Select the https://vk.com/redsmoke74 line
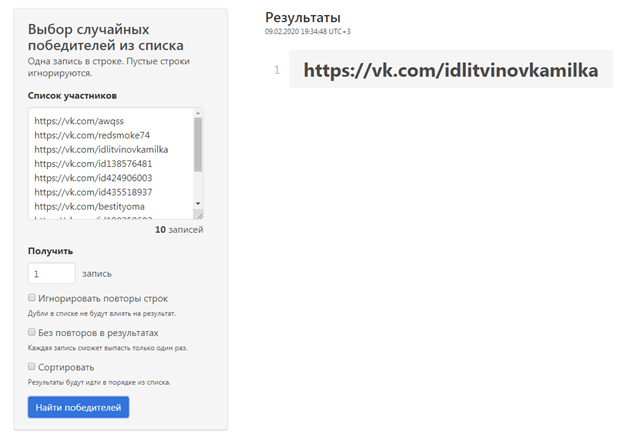 pyautogui.click(x=92, y=135)
